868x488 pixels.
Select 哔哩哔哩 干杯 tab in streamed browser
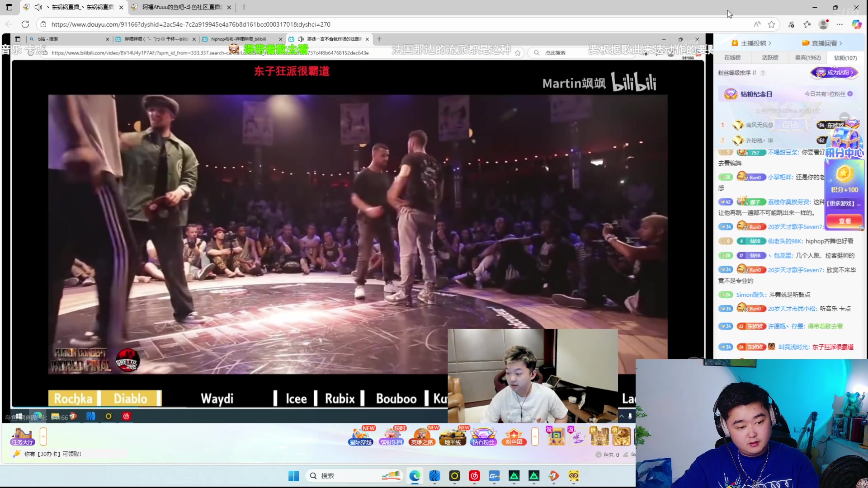point(156,39)
